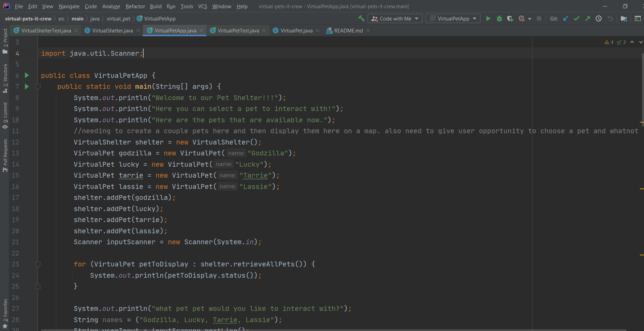Open the Build menu
The image size is (644, 331).
[x=156, y=6]
